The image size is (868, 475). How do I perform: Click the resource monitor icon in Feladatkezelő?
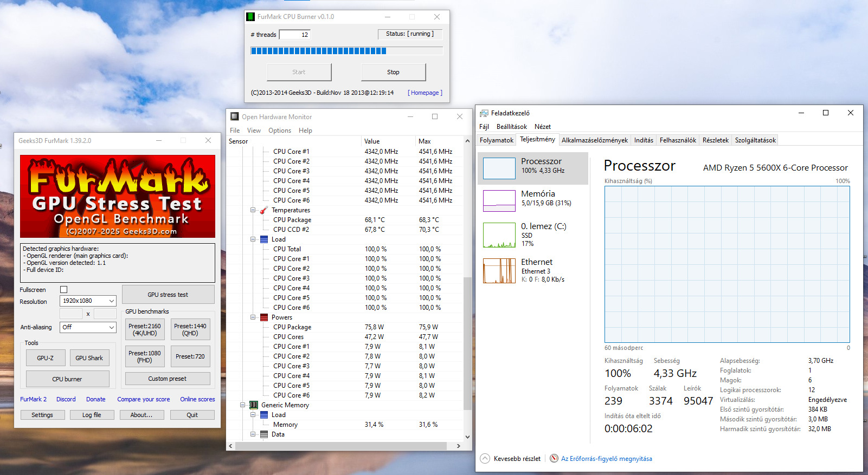click(x=554, y=459)
